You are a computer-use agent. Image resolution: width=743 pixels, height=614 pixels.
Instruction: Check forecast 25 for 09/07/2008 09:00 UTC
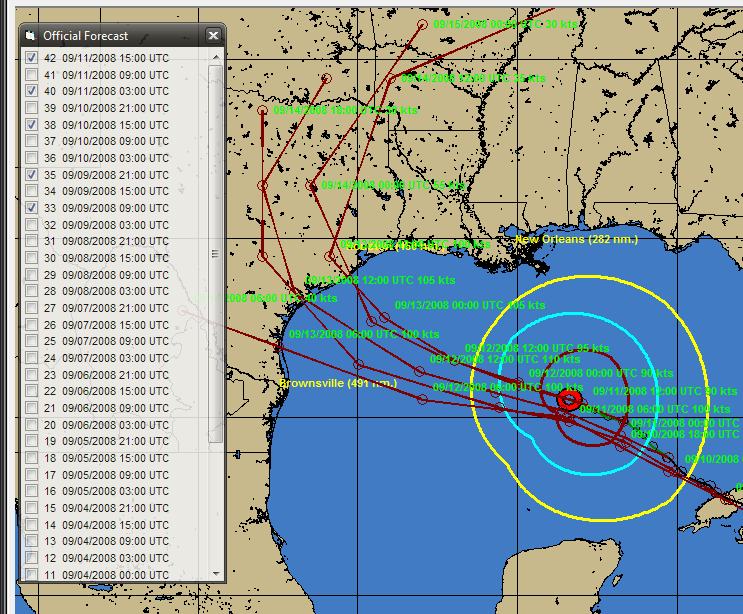[32, 341]
